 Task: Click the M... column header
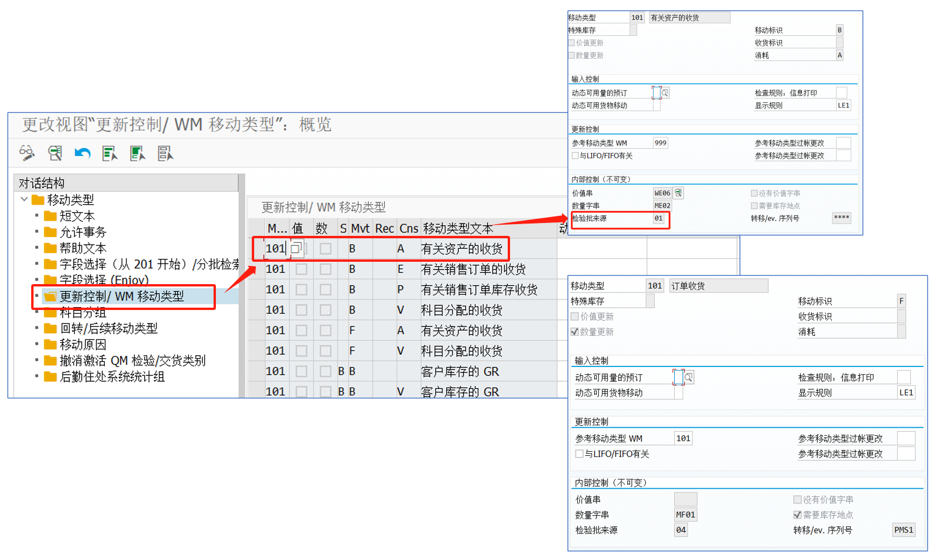click(x=277, y=228)
